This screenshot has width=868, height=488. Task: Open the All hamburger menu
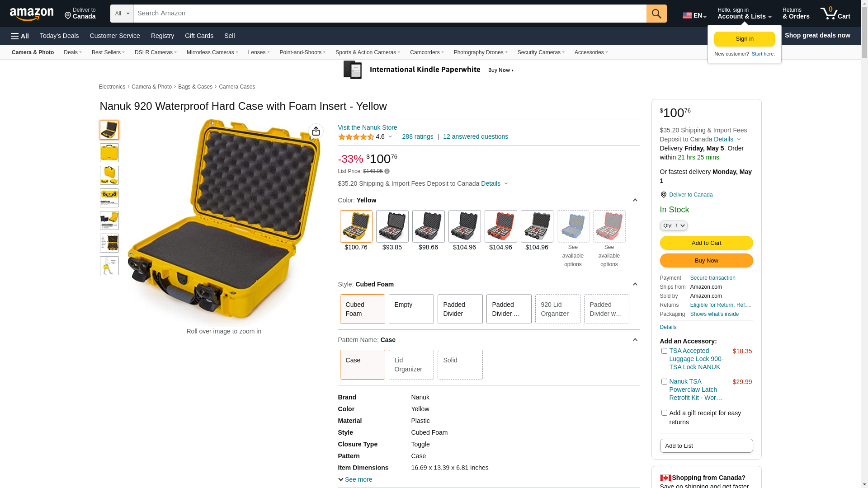20,36
